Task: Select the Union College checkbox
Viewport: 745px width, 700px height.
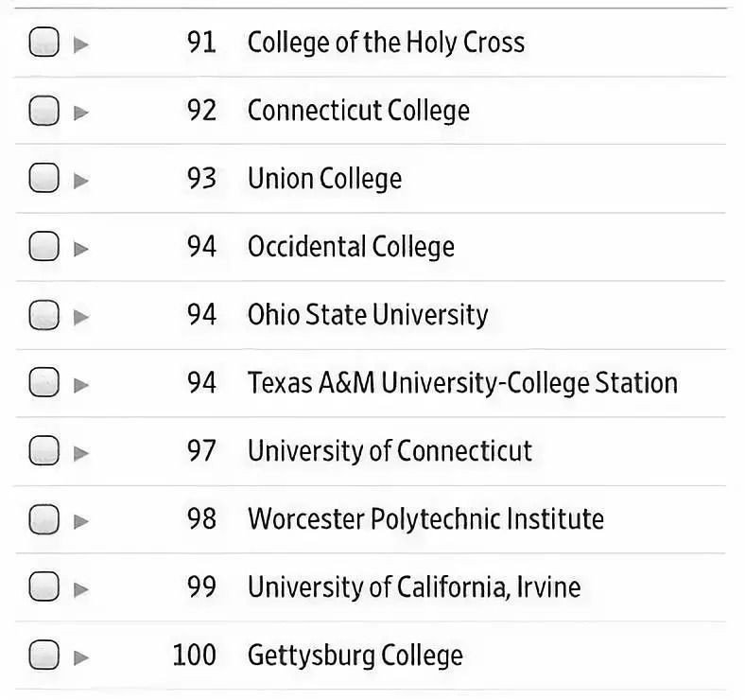Action: tap(43, 179)
